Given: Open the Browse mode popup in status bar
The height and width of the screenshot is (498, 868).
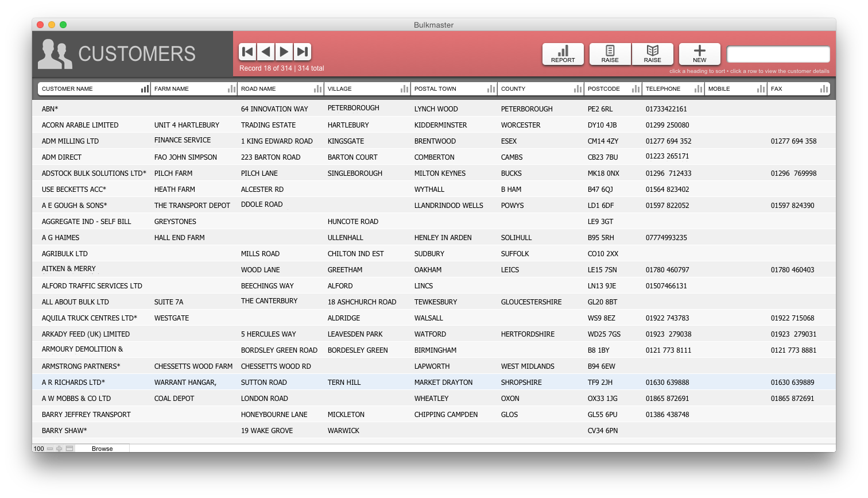Looking at the screenshot, I should pyautogui.click(x=102, y=449).
